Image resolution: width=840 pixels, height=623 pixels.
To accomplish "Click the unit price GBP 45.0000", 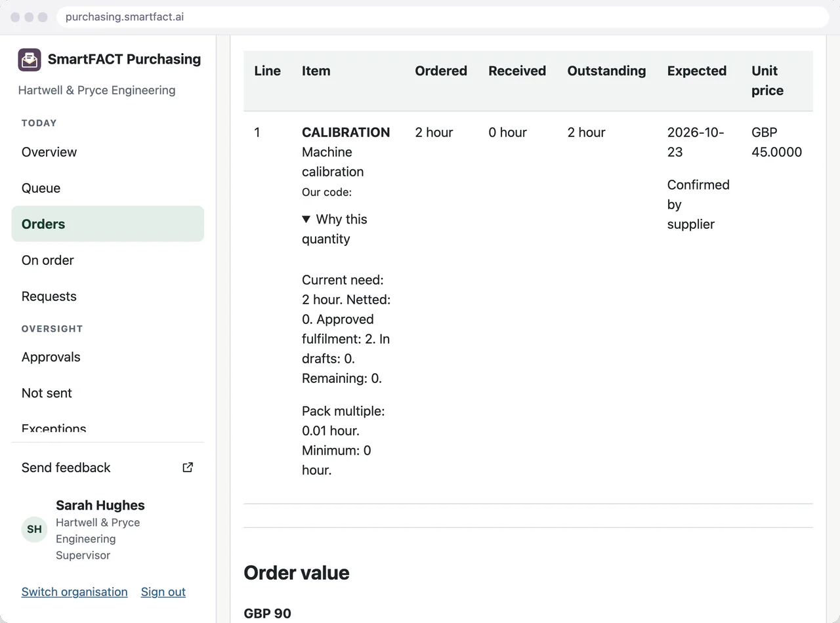I will (x=776, y=142).
